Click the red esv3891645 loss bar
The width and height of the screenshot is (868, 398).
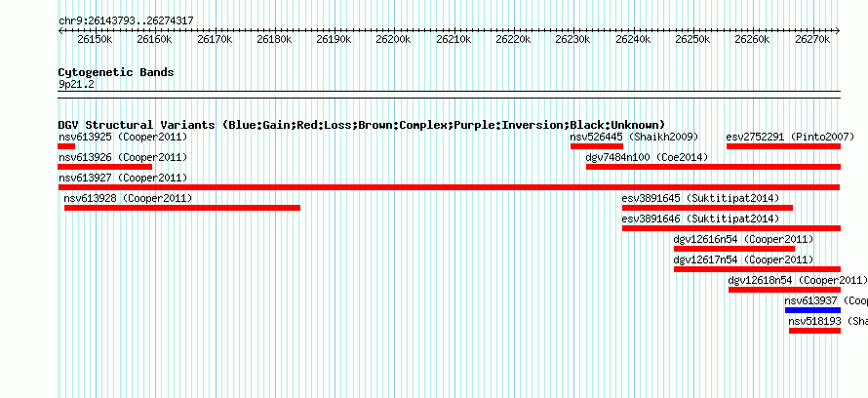707,208
